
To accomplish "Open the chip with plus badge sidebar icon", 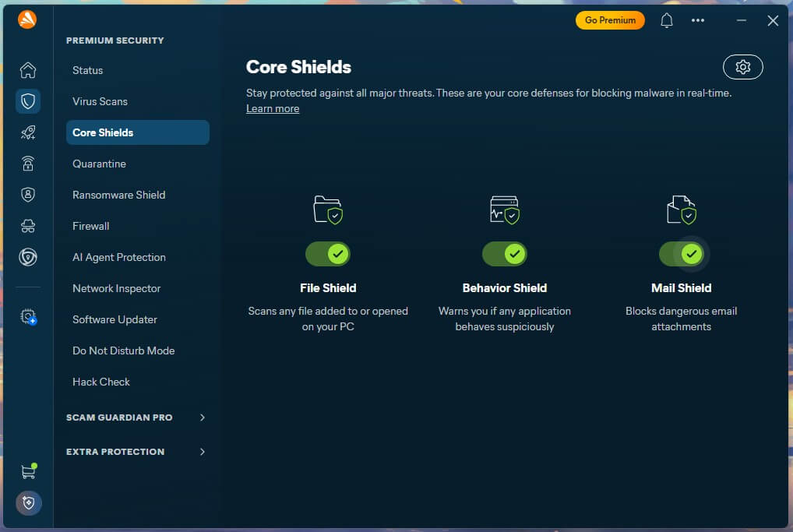I will [28, 317].
